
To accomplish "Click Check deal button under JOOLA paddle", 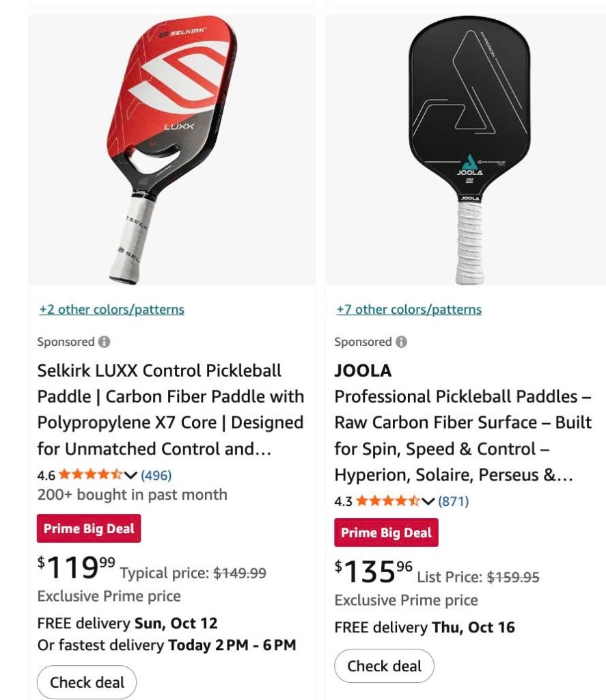I will [x=385, y=666].
